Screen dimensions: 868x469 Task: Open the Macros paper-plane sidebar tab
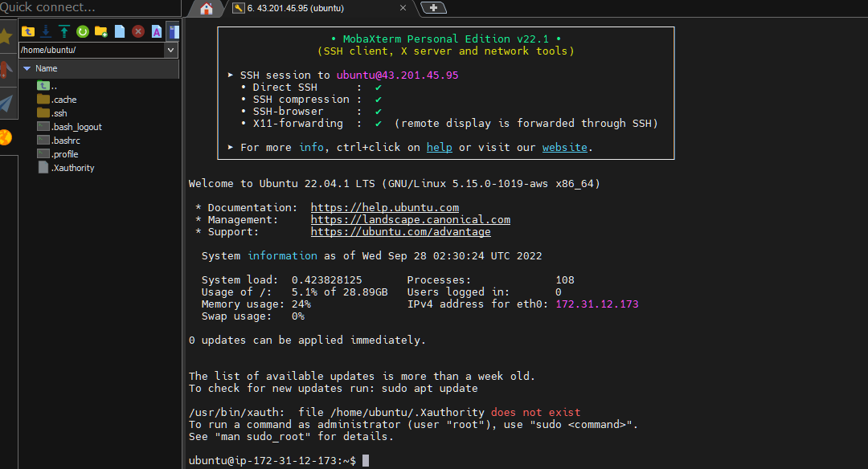(6, 104)
